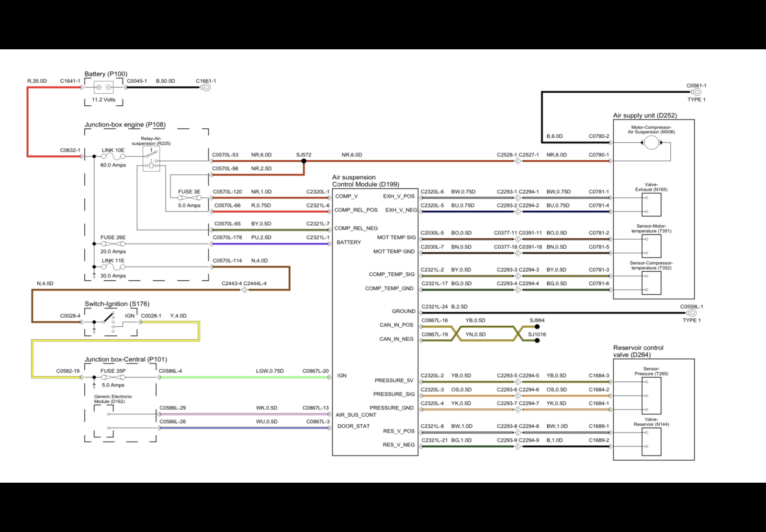Select the Sensor-Pressure T285 component box
This screenshot has width=766, height=532.
click(651, 396)
